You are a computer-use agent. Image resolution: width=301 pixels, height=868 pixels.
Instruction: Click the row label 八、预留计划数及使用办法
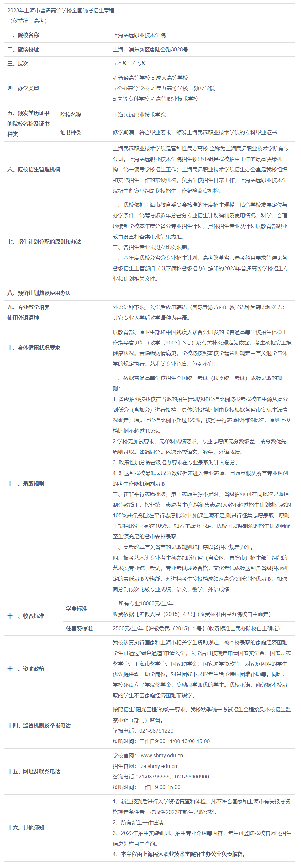[39, 293]
